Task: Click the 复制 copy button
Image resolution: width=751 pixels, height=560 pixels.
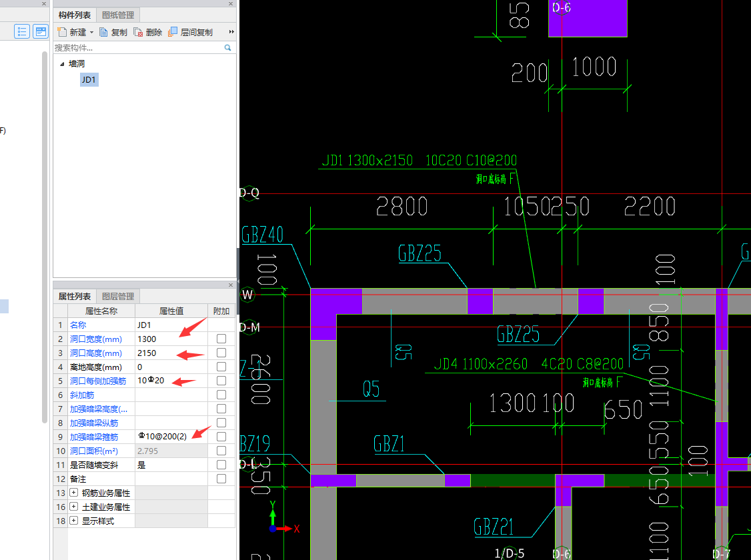Action: click(113, 32)
